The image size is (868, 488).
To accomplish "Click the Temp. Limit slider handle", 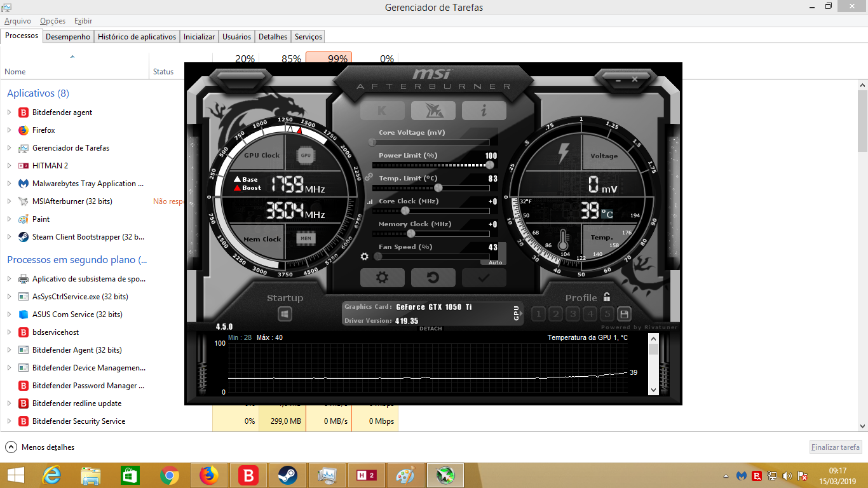I will 438,188.
